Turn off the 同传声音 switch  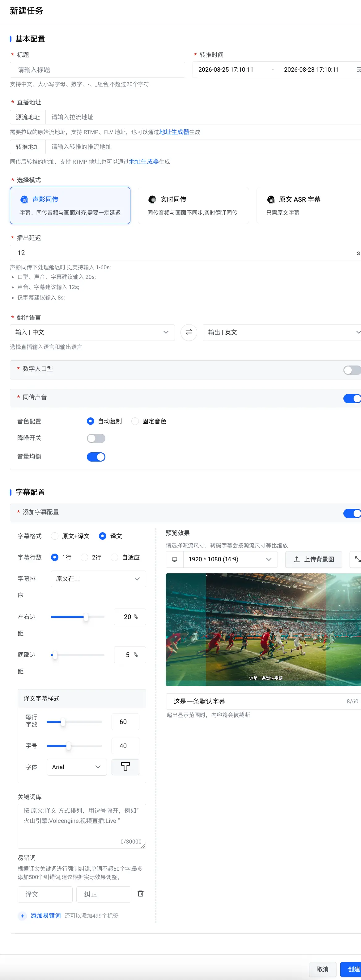[352, 398]
